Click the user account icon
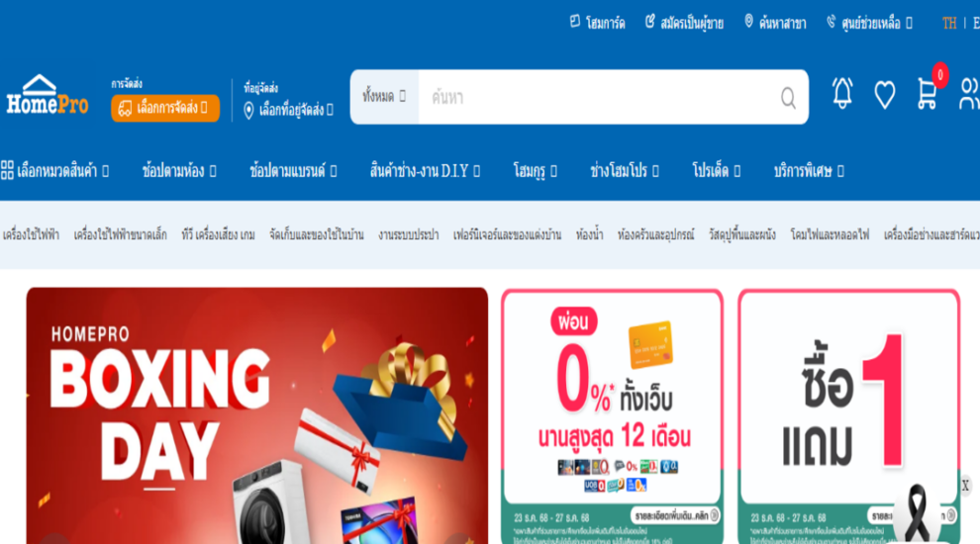 (969, 94)
